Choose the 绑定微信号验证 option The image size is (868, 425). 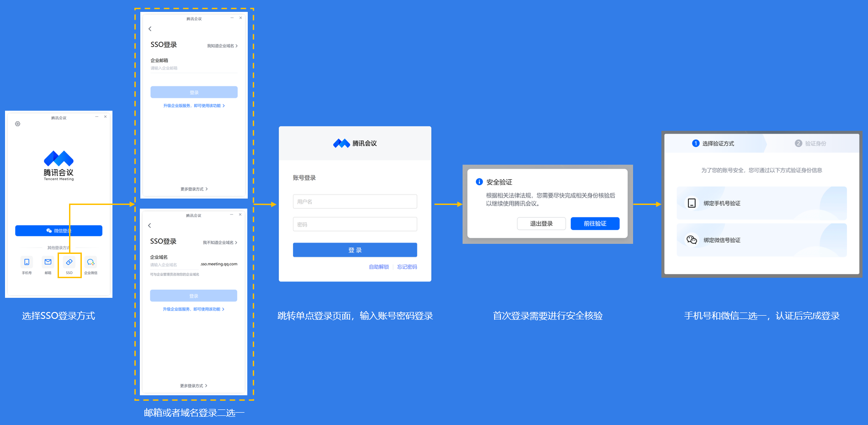coord(761,240)
